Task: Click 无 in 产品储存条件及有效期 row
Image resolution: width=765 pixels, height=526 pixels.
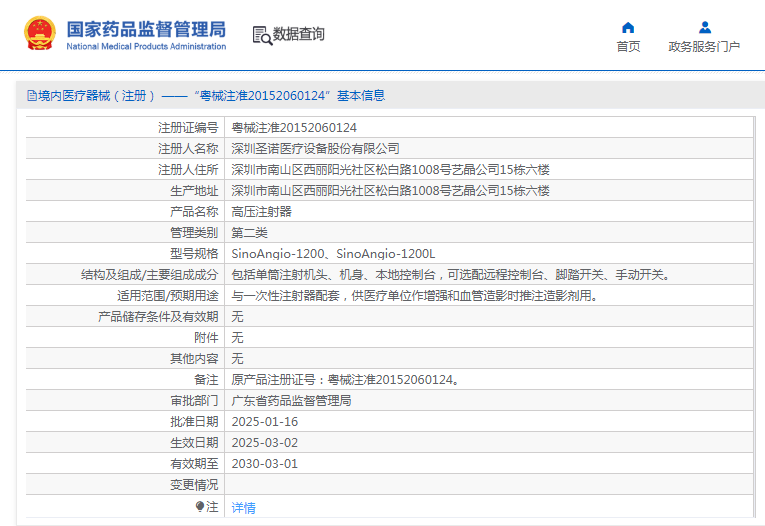Action: click(237, 317)
